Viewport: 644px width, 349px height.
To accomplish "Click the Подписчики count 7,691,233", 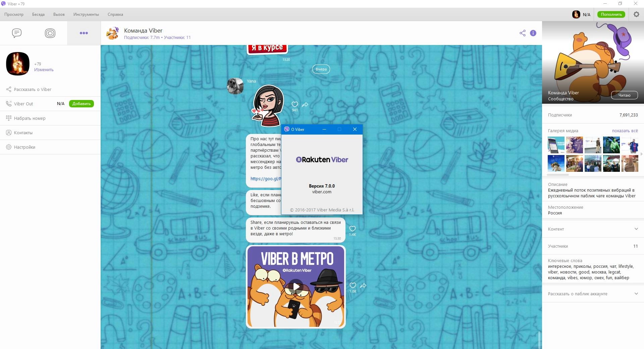I will (x=629, y=115).
